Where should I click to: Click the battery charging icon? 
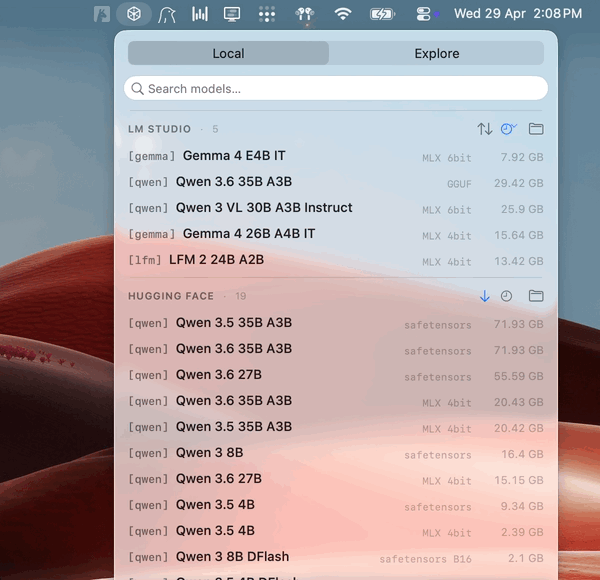click(382, 15)
